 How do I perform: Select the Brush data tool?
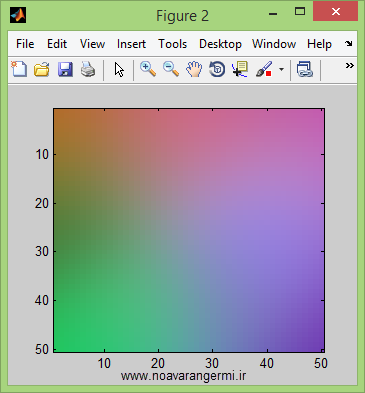[x=264, y=69]
